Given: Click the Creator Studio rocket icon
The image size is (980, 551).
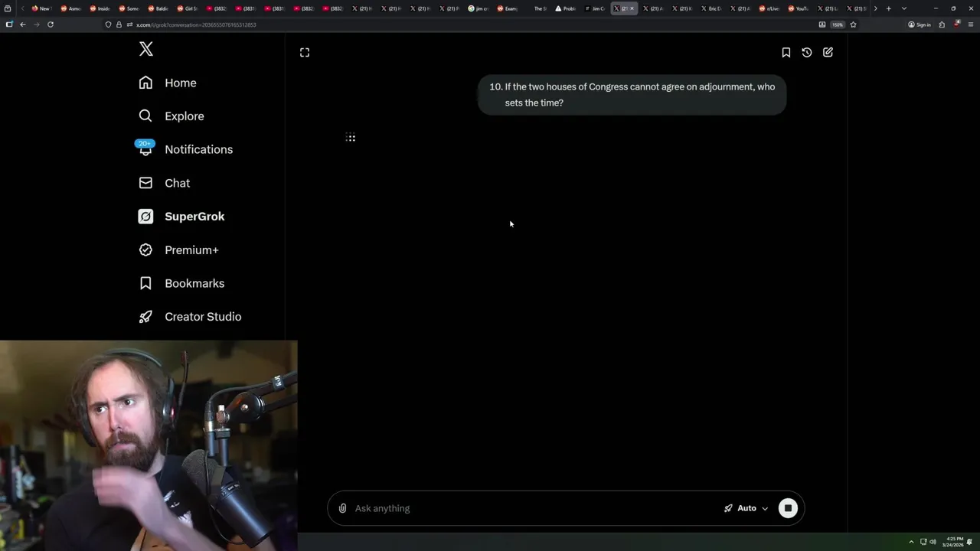Looking at the screenshot, I should tap(145, 317).
